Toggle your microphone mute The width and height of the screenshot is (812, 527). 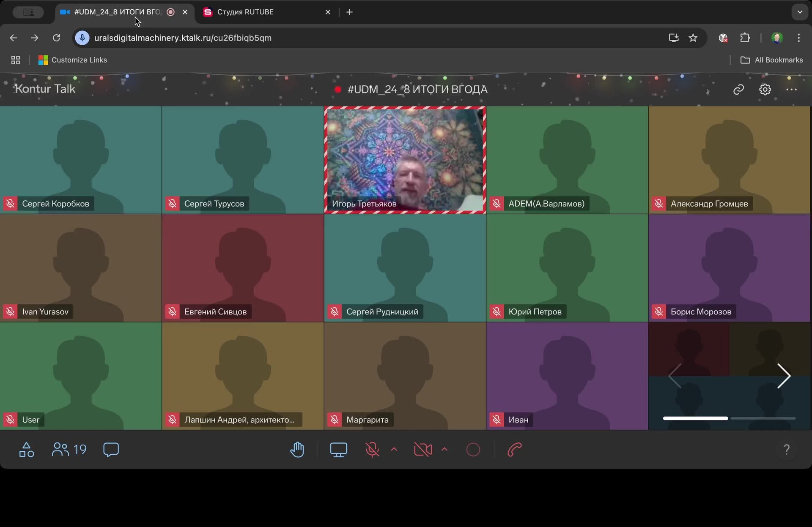(372, 450)
